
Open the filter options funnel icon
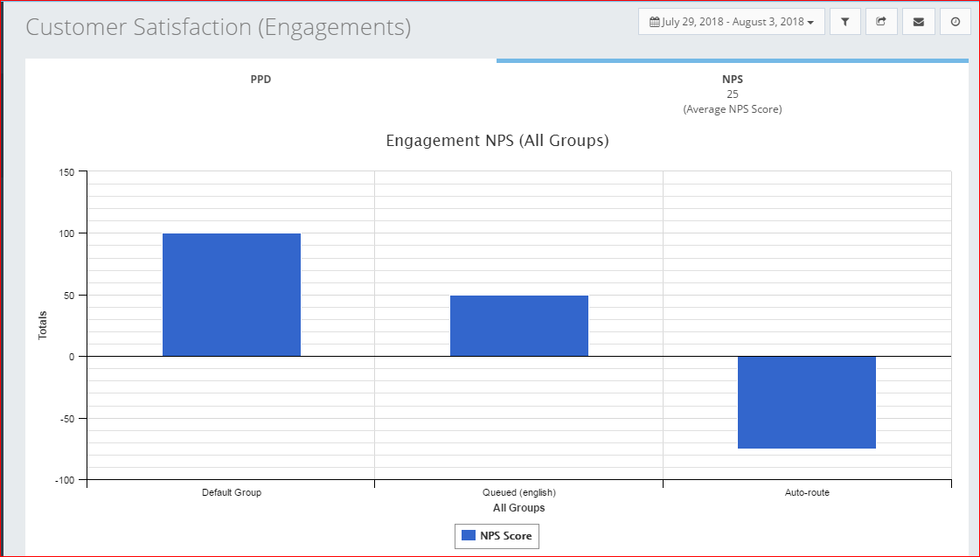(844, 22)
